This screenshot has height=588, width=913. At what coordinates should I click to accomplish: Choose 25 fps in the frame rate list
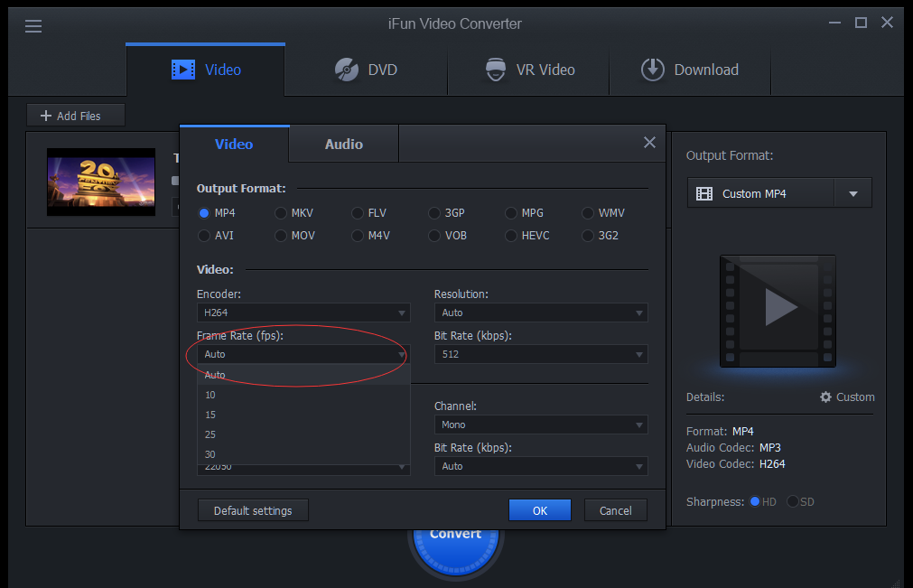303,434
